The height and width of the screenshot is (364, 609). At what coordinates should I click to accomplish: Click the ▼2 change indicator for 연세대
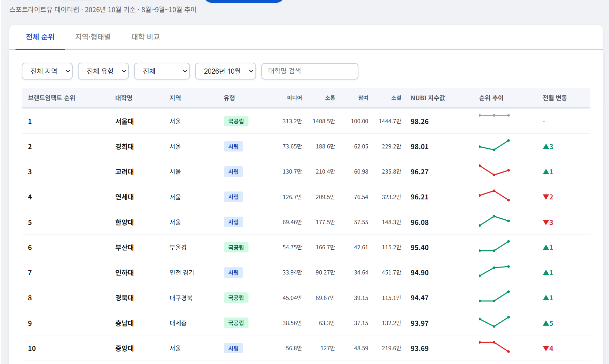click(548, 197)
